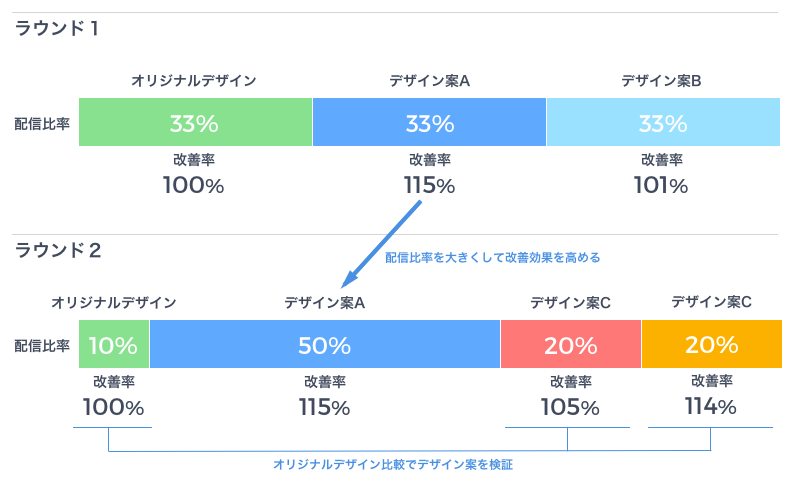795x499 pixels.
Task: Click the blue 50% Design A bar
Action: [x=325, y=344]
